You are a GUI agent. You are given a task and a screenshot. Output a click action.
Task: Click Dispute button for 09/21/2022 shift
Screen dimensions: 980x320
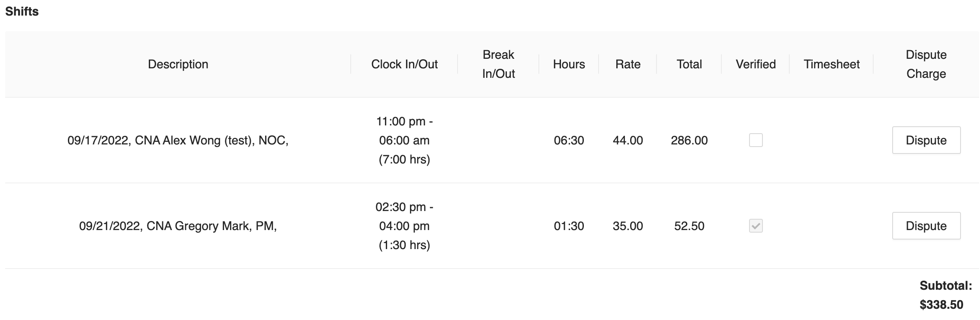(x=926, y=226)
